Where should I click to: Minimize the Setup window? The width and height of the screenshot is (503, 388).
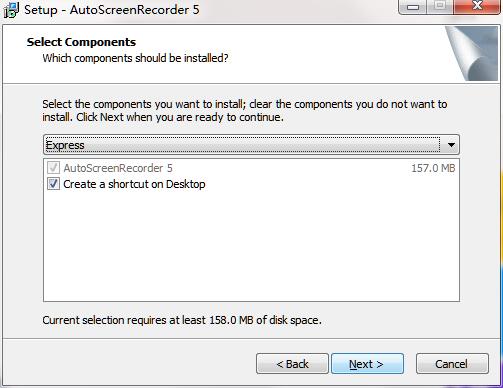point(413,7)
